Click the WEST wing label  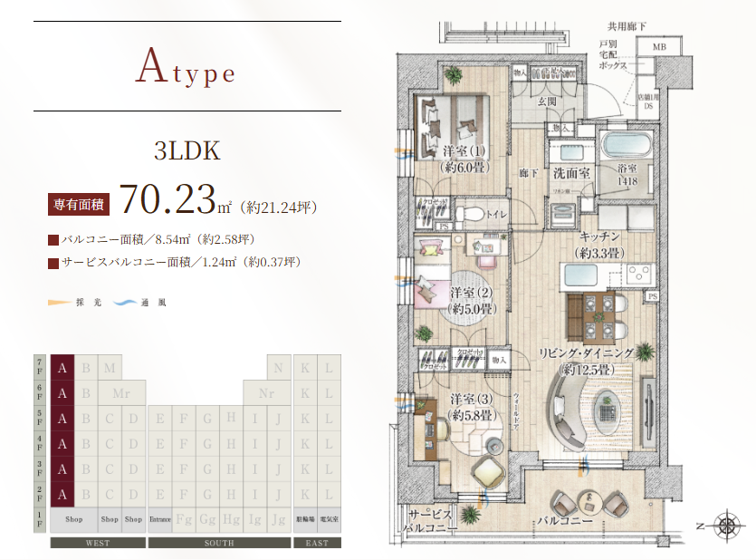[98, 544]
